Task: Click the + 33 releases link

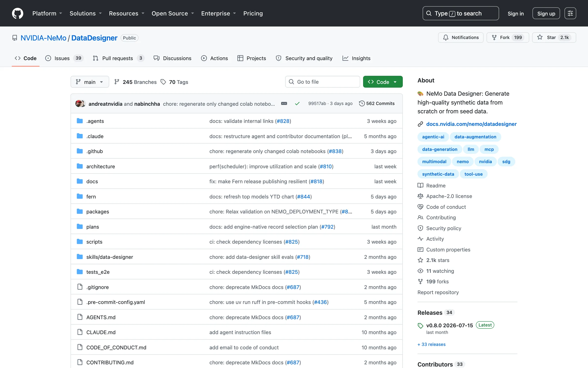Action: [x=431, y=344]
